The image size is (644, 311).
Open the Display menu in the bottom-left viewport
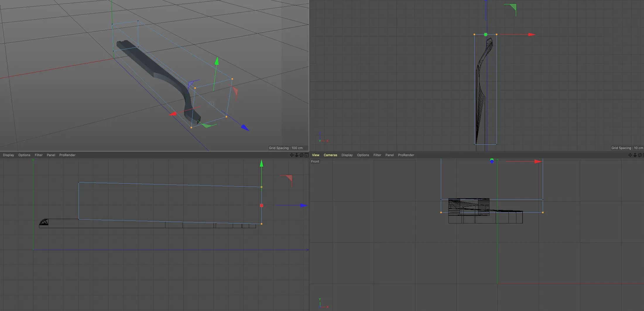(8, 155)
